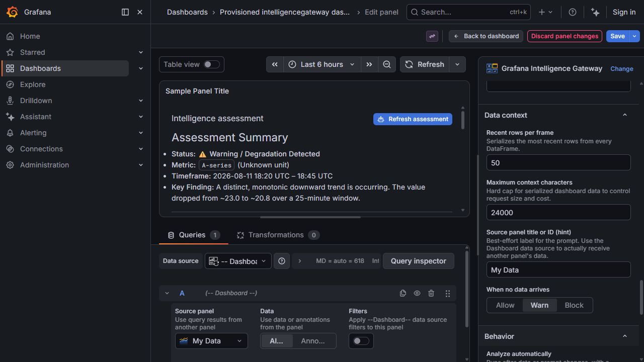
Task: Go to Home in sidebar
Action: point(30,36)
